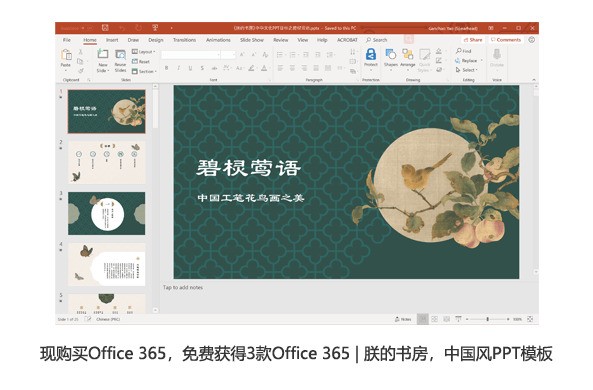Click the Search box in the ribbon
The width and height of the screenshot is (593, 390).
[x=377, y=40]
